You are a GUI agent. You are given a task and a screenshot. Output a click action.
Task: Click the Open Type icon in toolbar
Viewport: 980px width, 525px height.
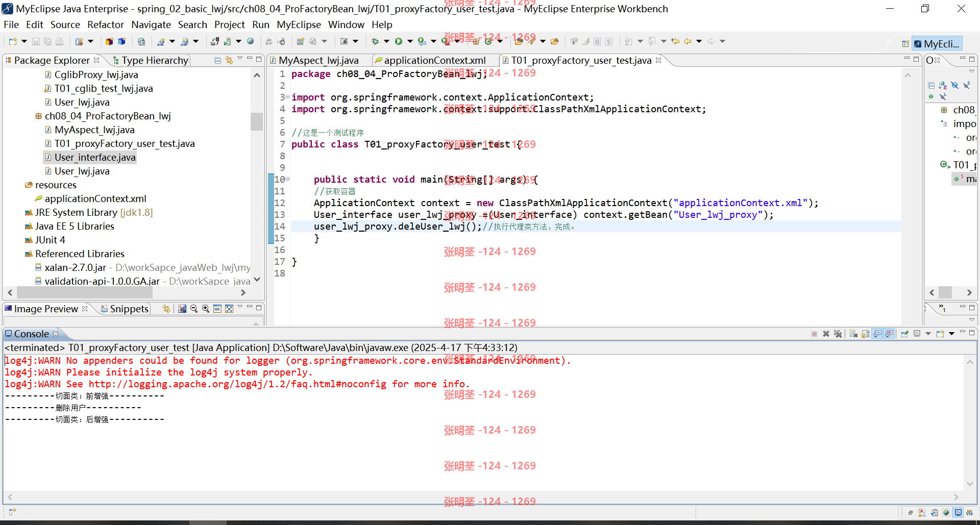pos(519,41)
